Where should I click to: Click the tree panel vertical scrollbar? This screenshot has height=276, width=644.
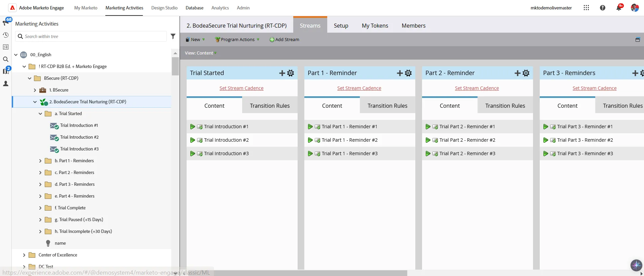tap(175, 66)
